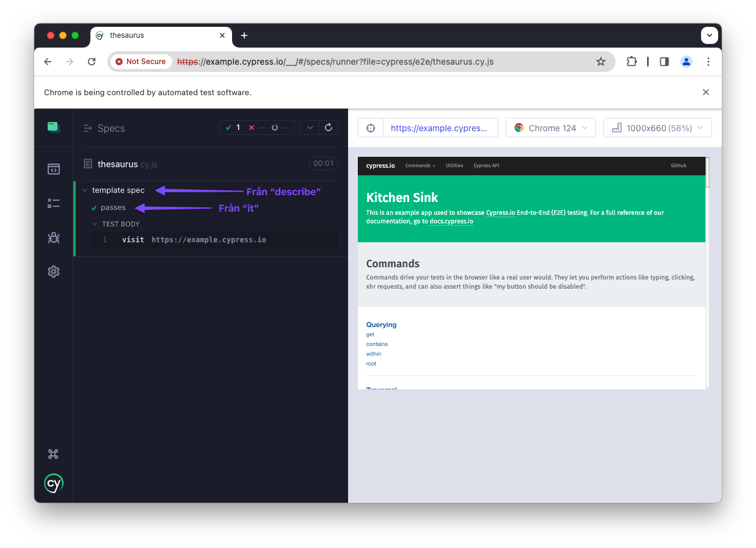Click GitHub in the Kitchen Sink navbar
756x548 pixels.
click(x=678, y=165)
